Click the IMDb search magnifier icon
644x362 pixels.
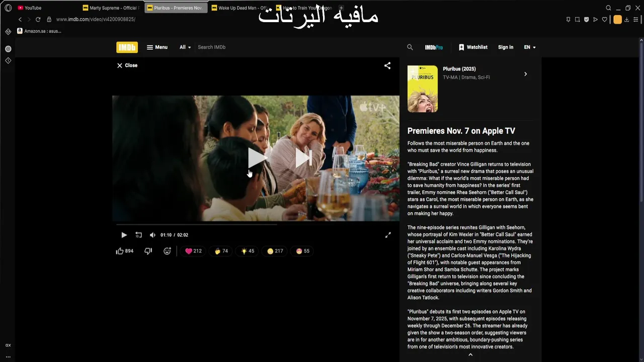(x=410, y=47)
